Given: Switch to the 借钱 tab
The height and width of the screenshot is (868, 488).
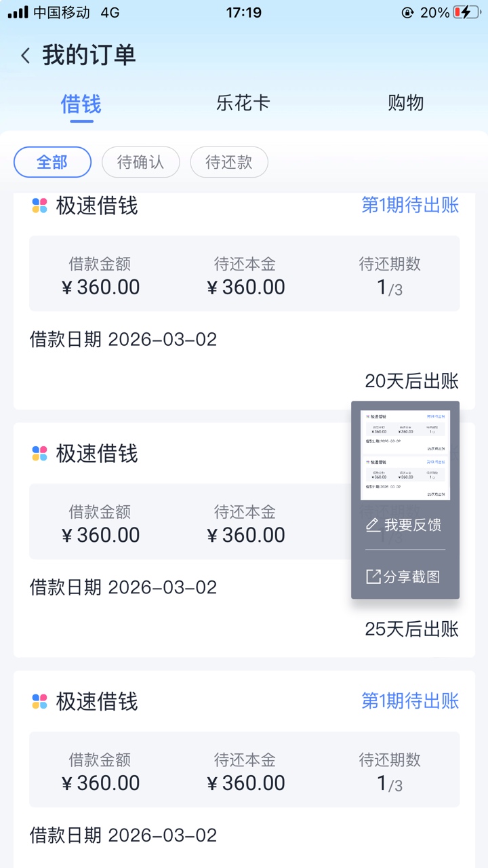Looking at the screenshot, I should [x=81, y=104].
